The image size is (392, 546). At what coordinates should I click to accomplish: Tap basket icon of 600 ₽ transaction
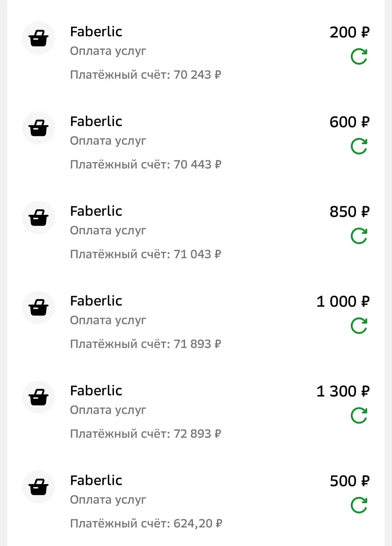pyautogui.click(x=38, y=128)
